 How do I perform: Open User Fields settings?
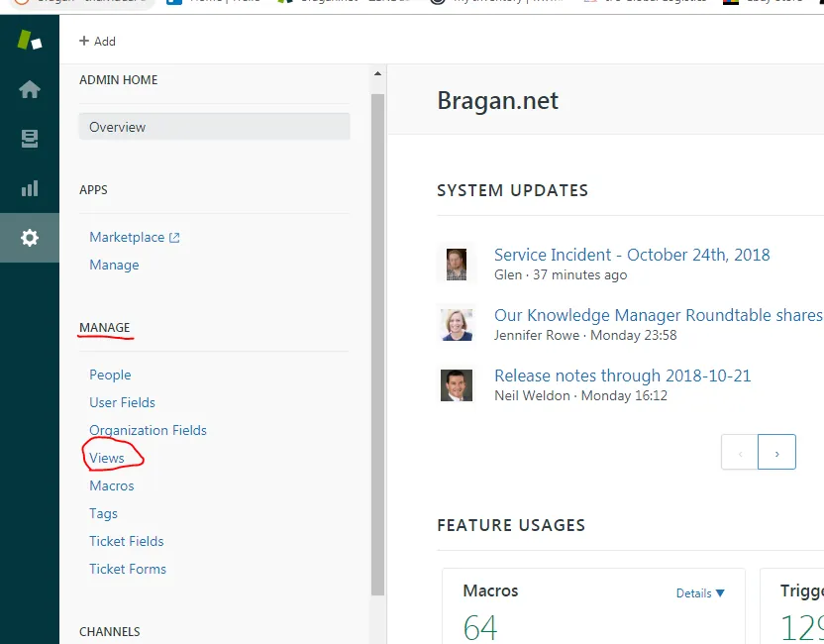[122, 402]
